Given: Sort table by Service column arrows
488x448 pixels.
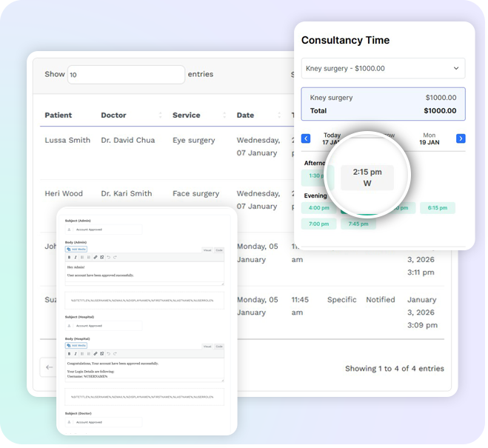Looking at the screenshot, I should 224,115.
